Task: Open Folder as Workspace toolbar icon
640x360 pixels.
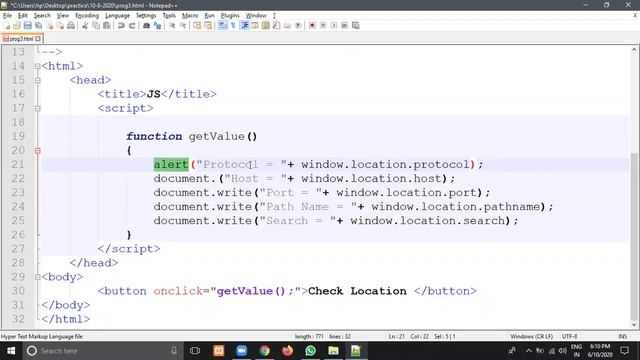Action: 287,25
